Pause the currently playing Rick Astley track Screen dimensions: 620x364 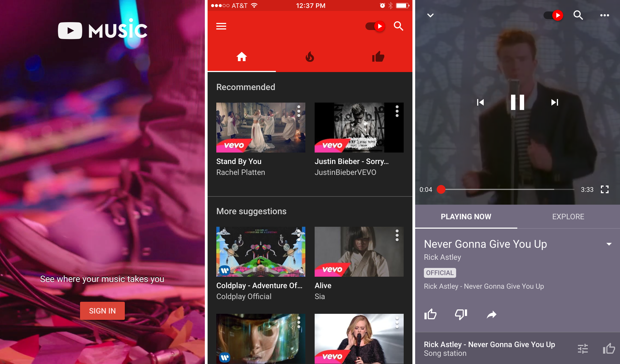[517, 102]
